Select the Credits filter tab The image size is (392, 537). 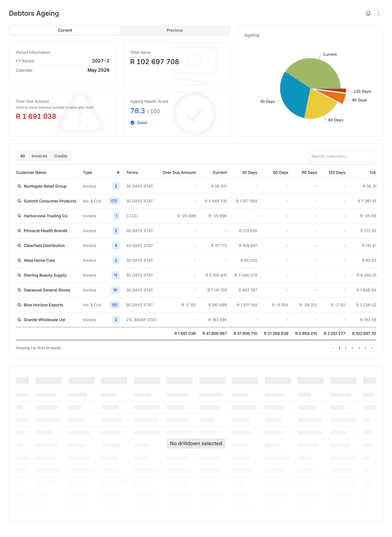pos(60,156)
